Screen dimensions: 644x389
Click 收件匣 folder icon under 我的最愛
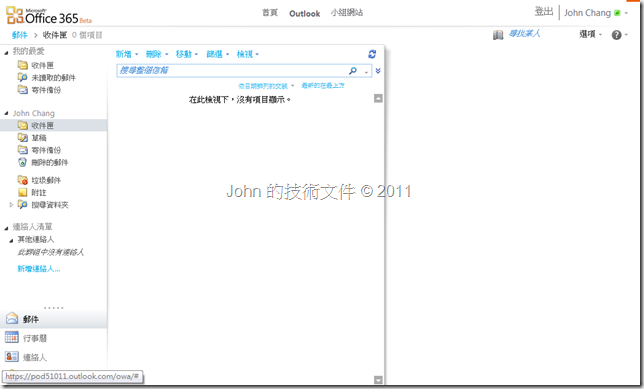pyautogui.click(x=23, y=65)
